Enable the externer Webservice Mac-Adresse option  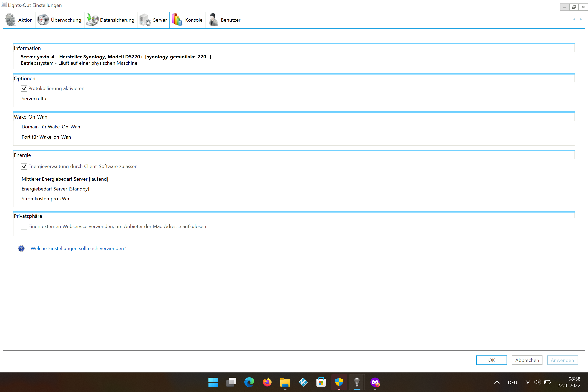coord(24,226)
